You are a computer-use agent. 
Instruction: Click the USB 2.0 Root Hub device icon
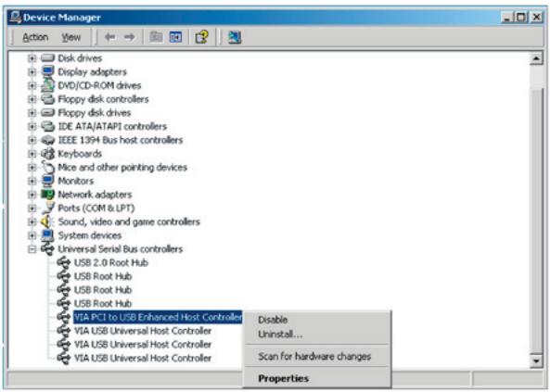point(64,262)
